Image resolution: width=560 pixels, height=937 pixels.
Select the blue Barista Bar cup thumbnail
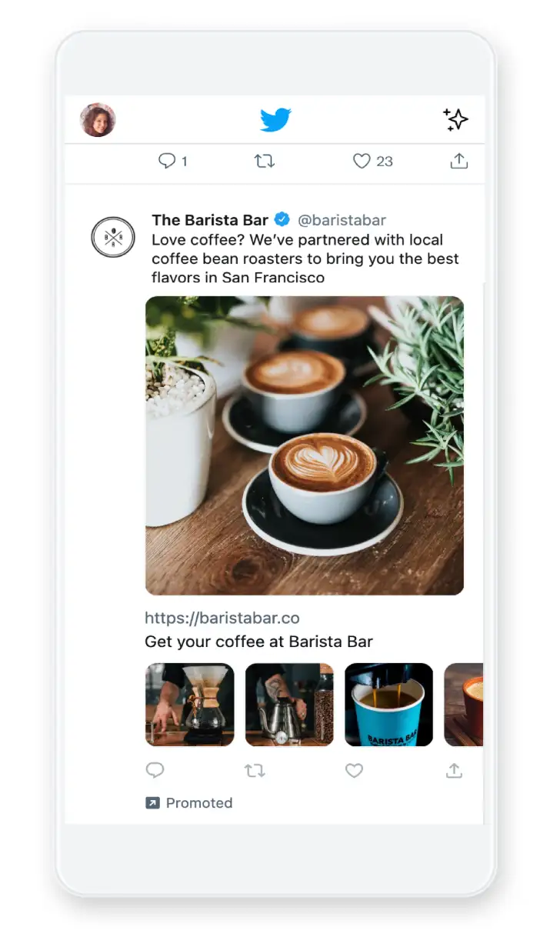(389, 705)
